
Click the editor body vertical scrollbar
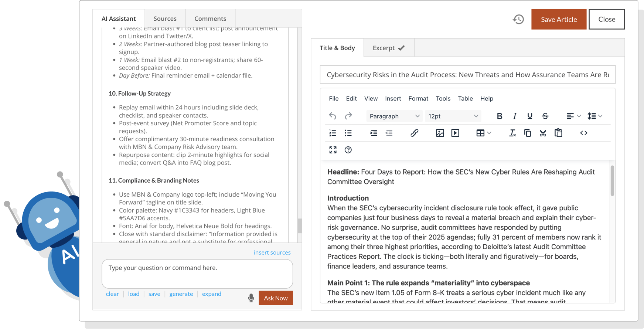(612, 181)
